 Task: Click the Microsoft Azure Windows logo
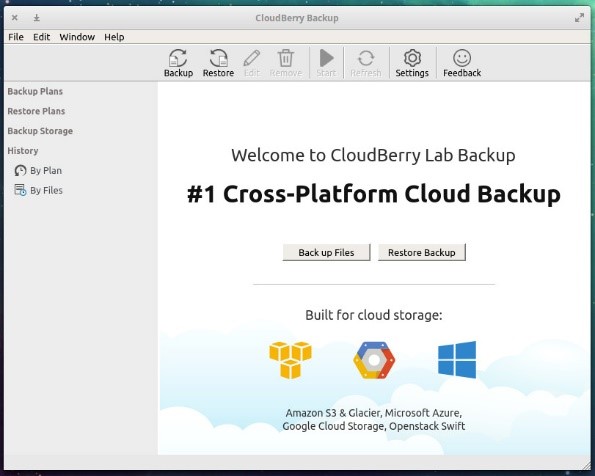(x=457, y=359)
